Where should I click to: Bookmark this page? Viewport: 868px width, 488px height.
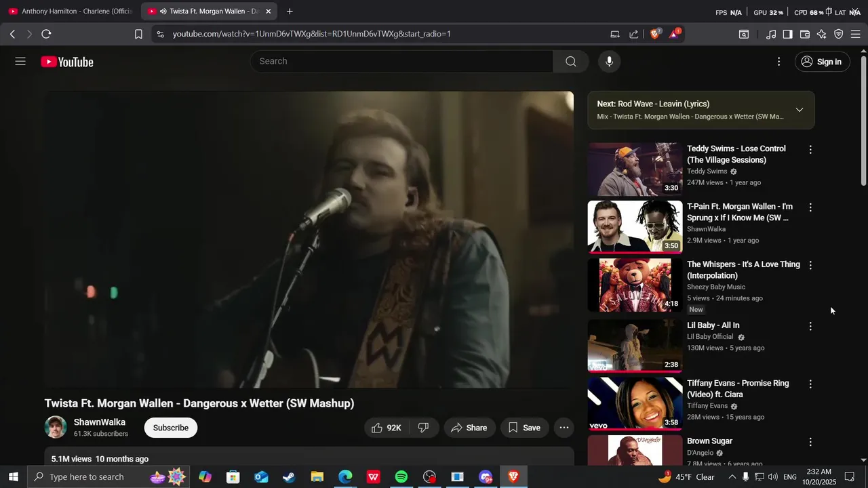[x=138, y=34]
